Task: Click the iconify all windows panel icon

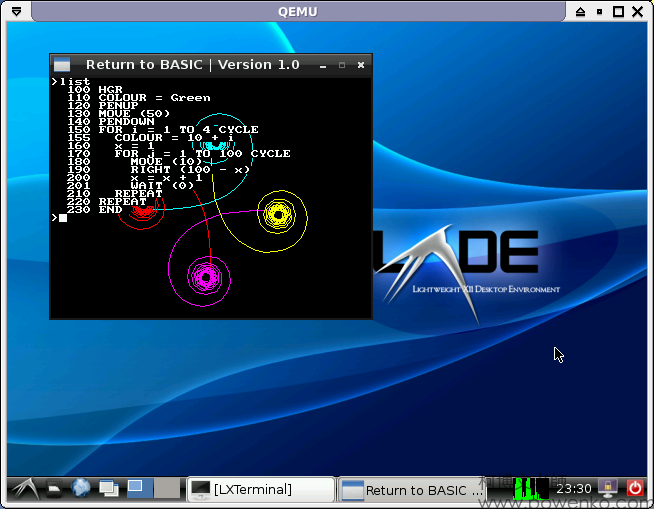Action: pyautogui.click(x=109, y=489)
